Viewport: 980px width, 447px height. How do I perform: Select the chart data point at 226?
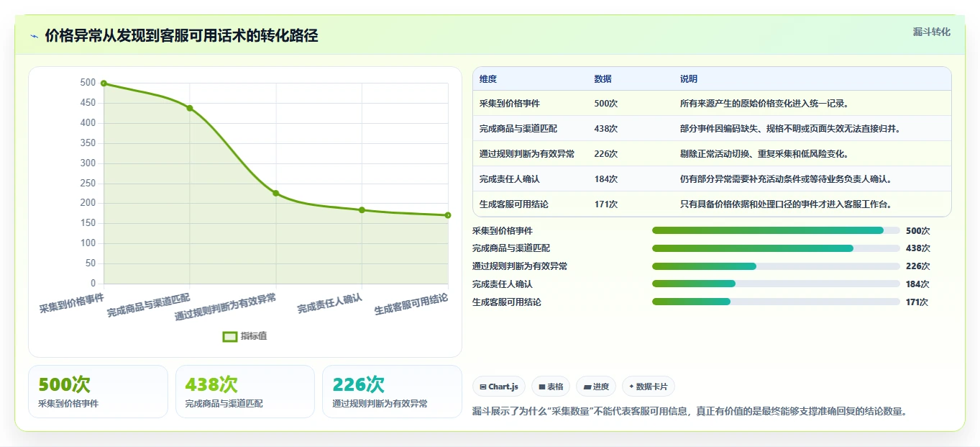275,193
